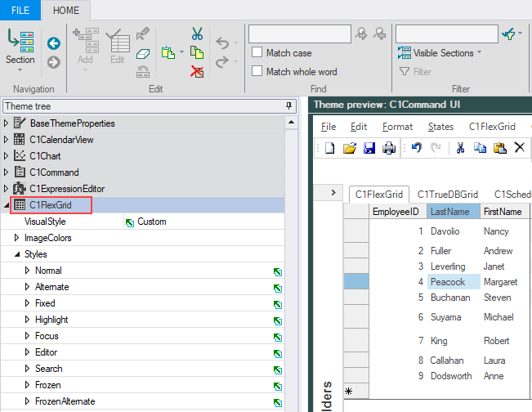Switch to the C1TrueDBGrid preview tab
Viewport: 532px width, 412px height.
447,195
